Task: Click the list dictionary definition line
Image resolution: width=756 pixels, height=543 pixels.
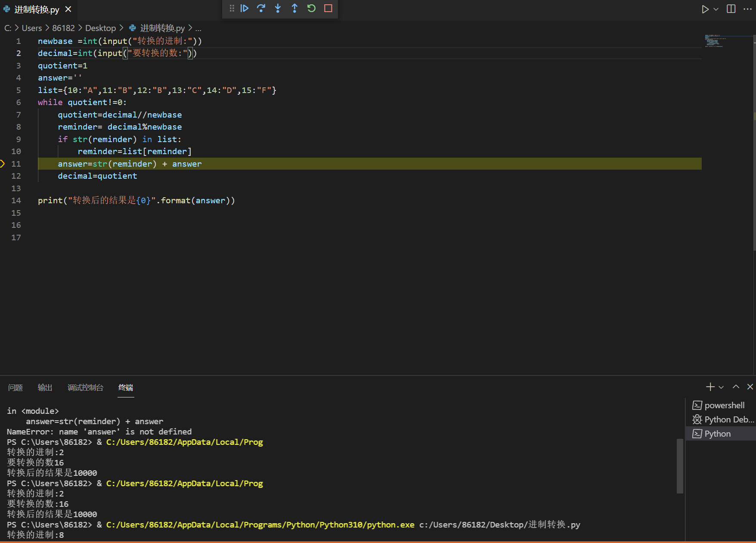Action: click(x=157, y=90)
